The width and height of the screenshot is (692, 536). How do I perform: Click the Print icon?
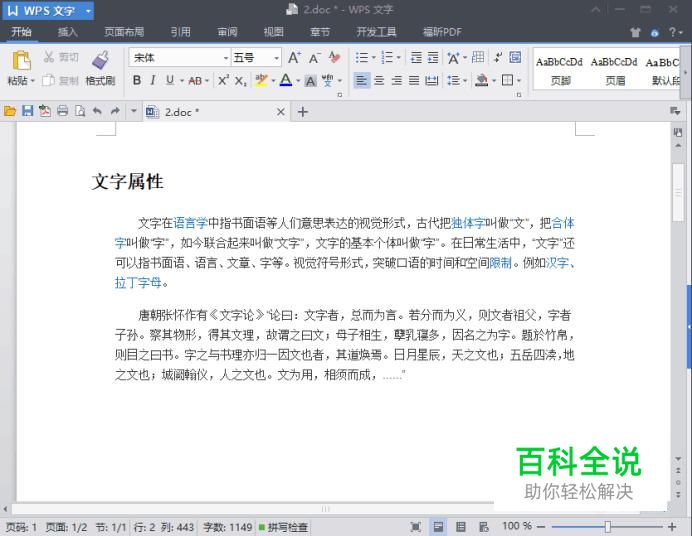click(62, 111)
